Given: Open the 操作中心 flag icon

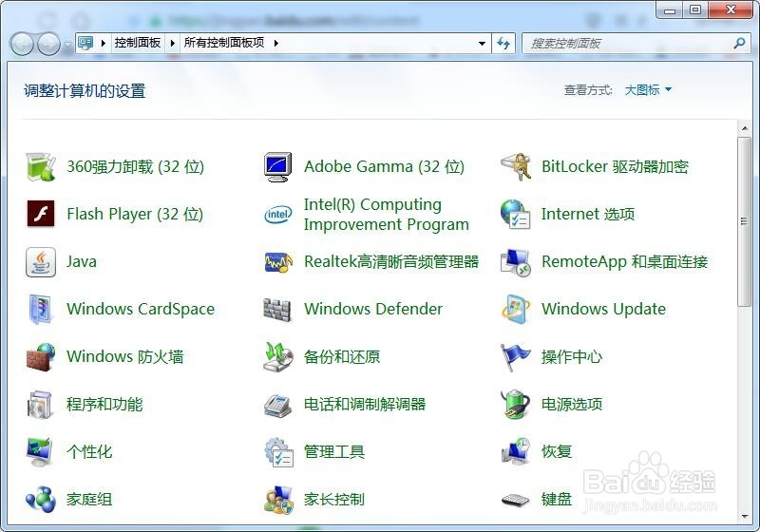Looking at the screenshot, I should pyautogui.click(x=516, y=356).
